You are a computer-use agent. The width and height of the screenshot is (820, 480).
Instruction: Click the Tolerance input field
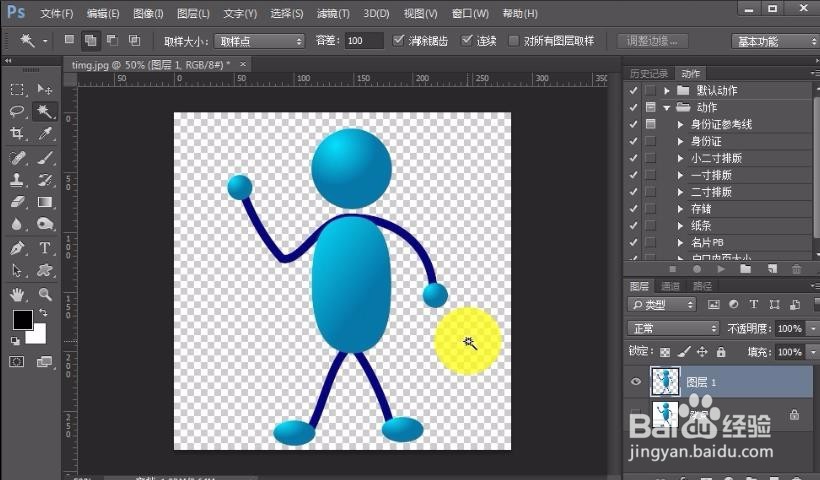(x=364, y=41)
